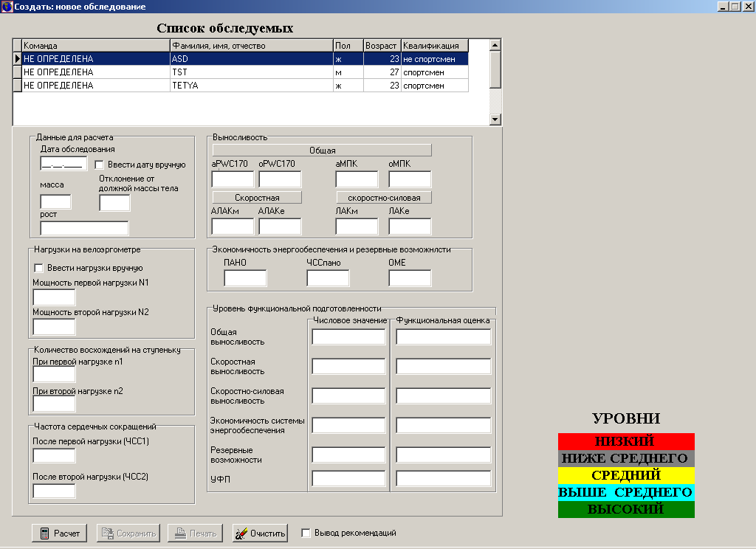Screen dimensions: 756x549
Task: Toggle Вывод рекомендаций checkbox
Action: pos(306,533)
